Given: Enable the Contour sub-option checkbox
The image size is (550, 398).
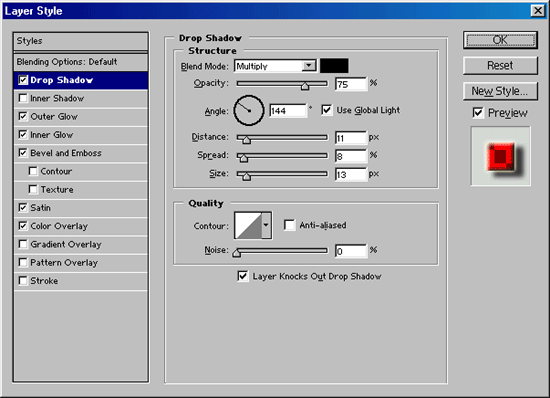Looking at the screenshot, I should point(33,171).
